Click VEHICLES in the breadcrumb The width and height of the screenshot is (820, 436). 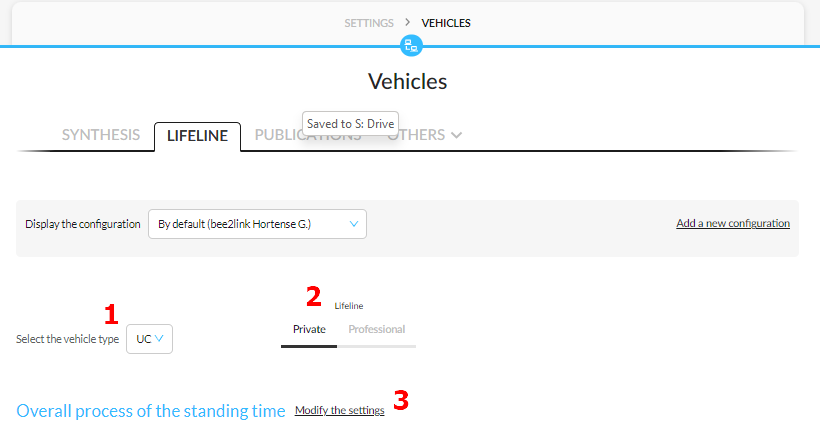[x=446, y=23]
